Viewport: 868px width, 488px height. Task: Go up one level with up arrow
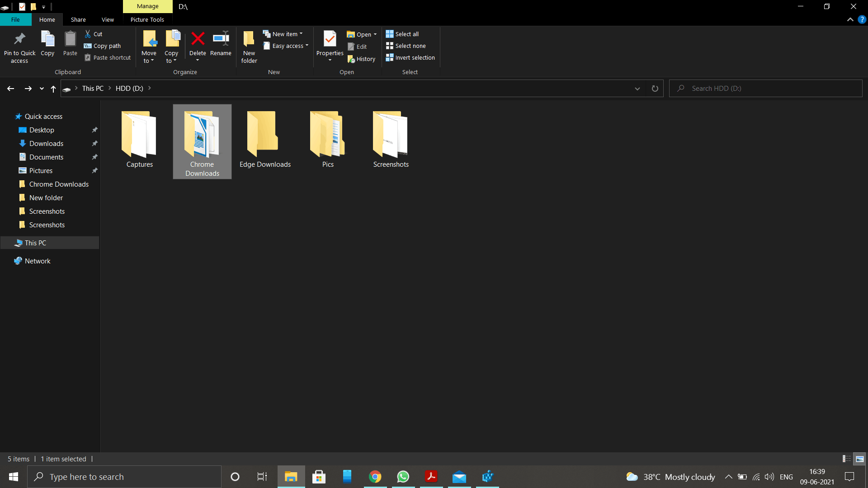53,89
